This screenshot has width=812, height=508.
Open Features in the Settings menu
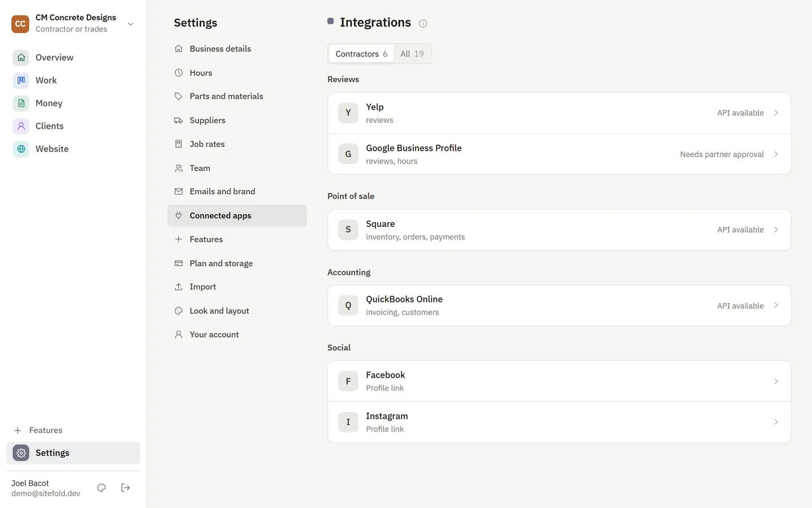tap(237, 239)
